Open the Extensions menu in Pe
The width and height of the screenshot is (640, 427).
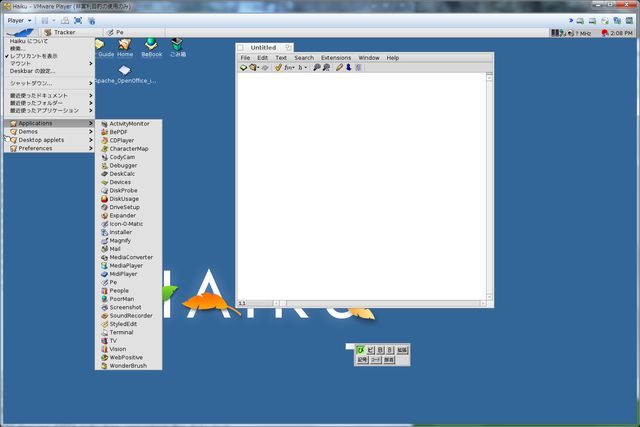pos(336,58)
